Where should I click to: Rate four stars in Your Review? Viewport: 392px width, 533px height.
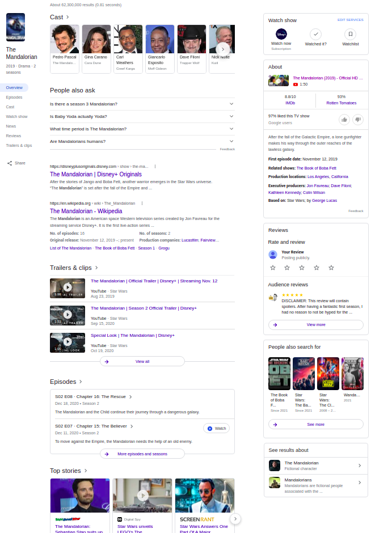(x=317, y=268)
